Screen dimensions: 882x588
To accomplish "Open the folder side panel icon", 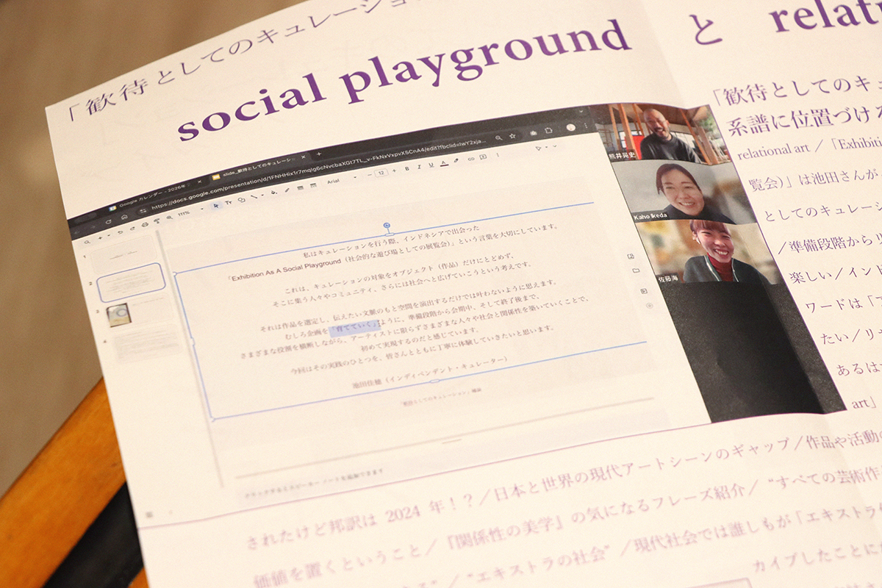I will 637,272.
